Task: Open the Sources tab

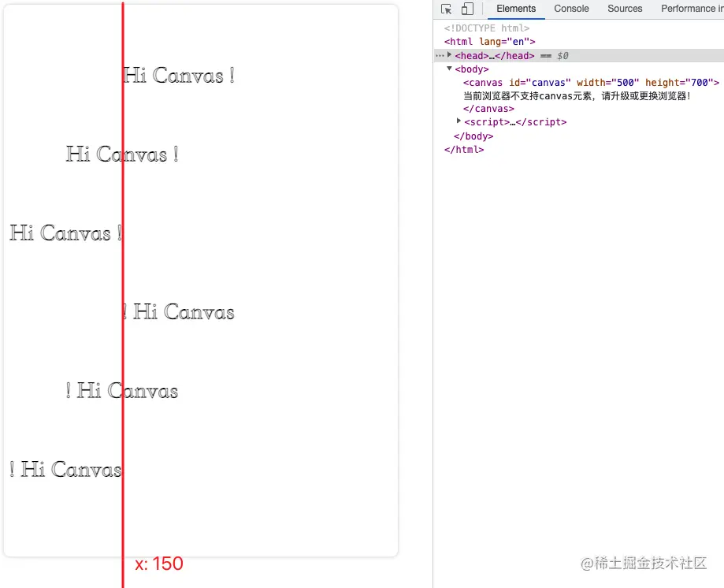Action: click(625, 9)
